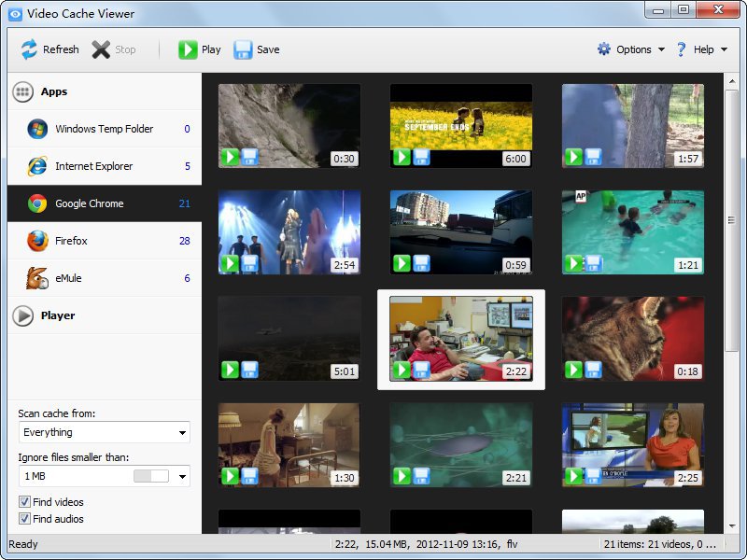This screenshot has width=747, height=560.
Task: Play the 2:54 concert video
Action: tap(230, 263)
